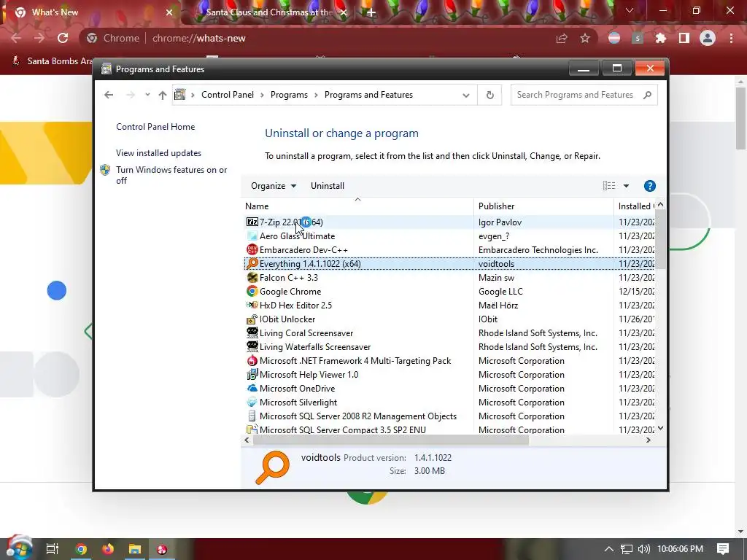Viewport: 747px width, 560px height.
Task: Select the Microsoft Silverlight row text
Action: click(x=298, y=402)
